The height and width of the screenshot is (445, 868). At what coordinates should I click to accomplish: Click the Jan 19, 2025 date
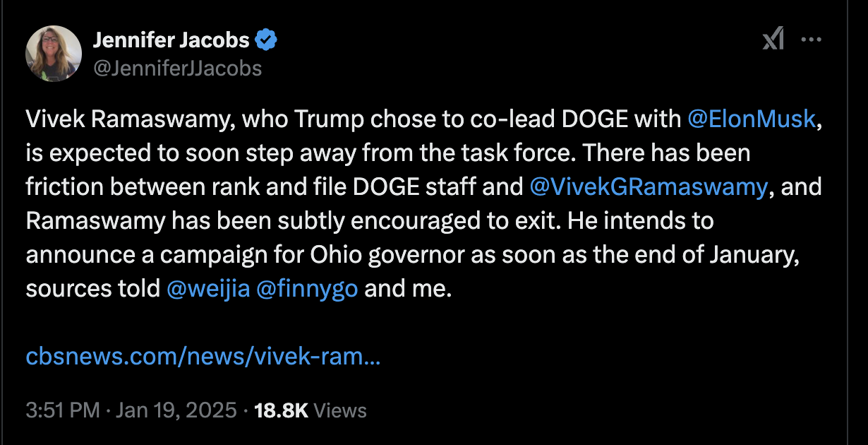(175, 410)
